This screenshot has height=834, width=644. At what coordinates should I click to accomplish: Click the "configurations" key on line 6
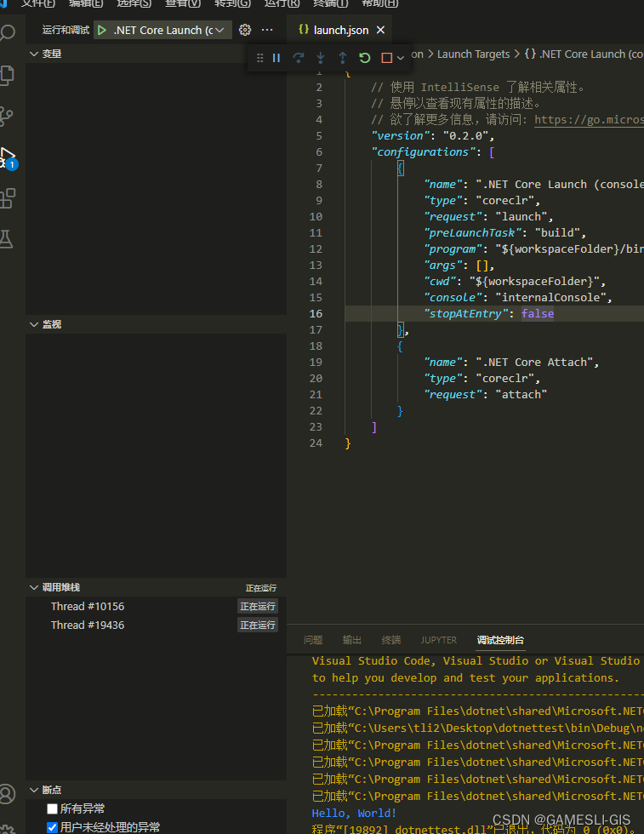[423, 152]
